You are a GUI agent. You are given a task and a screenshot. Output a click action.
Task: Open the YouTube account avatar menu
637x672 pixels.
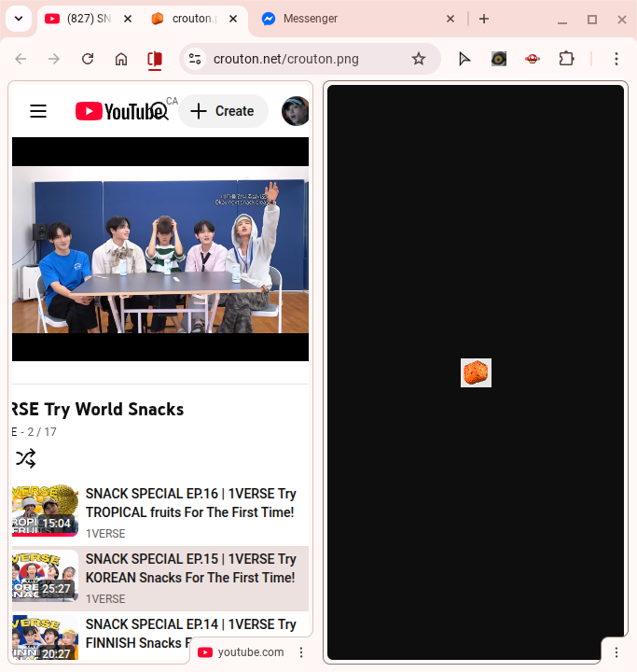(x=295, y=111)
